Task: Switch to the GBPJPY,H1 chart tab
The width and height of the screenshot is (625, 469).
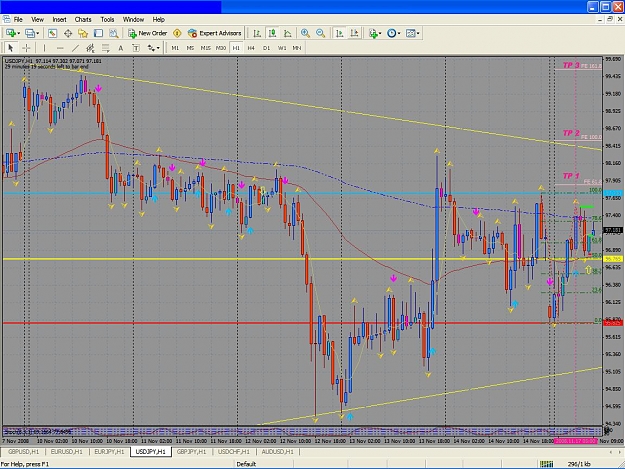Action: pyautogui.click(x=191, y=451)
